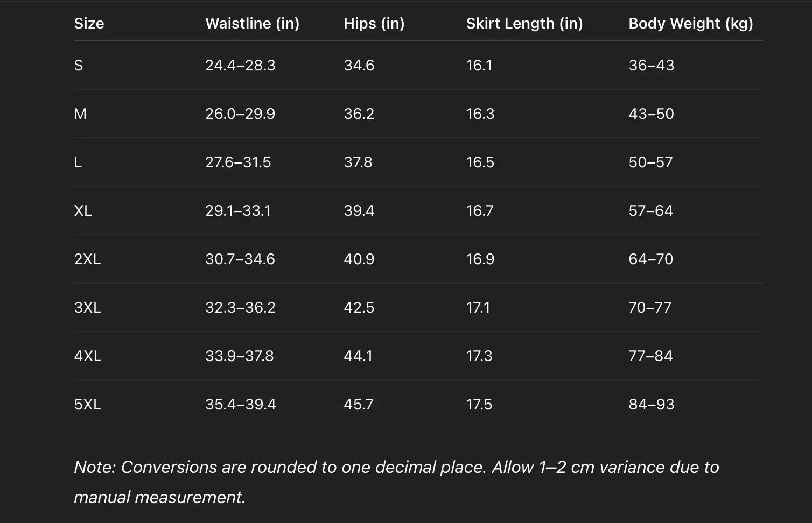Select the 2XL size row label

(87, 259)
